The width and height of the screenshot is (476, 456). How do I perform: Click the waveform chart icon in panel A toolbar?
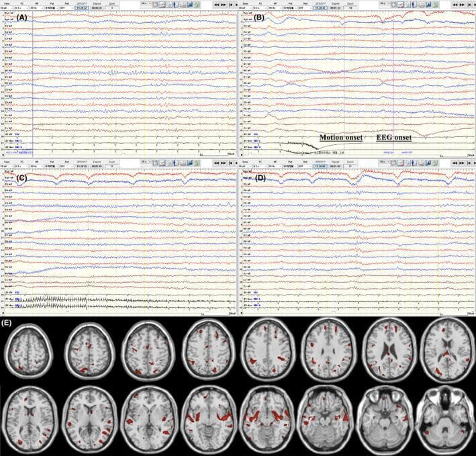point(162,5)
